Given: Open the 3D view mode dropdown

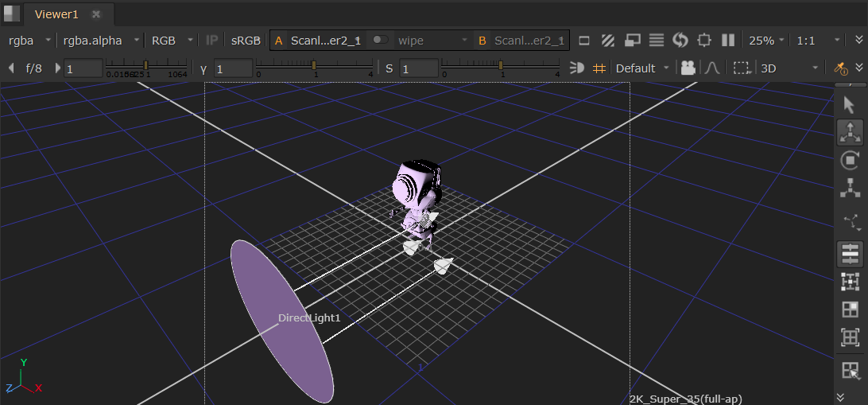Looking at the screenshot, I should pos(788,68).
